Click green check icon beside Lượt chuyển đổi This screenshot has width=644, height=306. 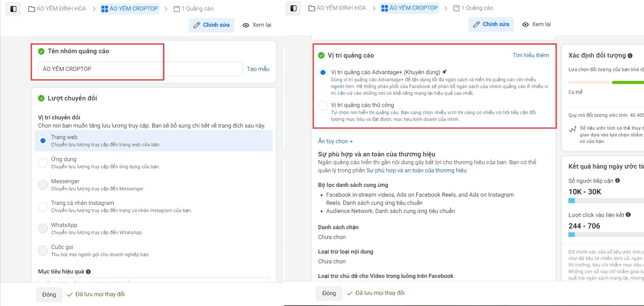pos(41,98)
